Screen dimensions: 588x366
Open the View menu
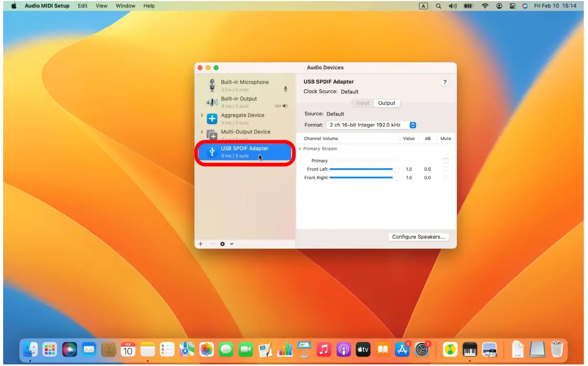pyautogui.click(x=101, y=6)
